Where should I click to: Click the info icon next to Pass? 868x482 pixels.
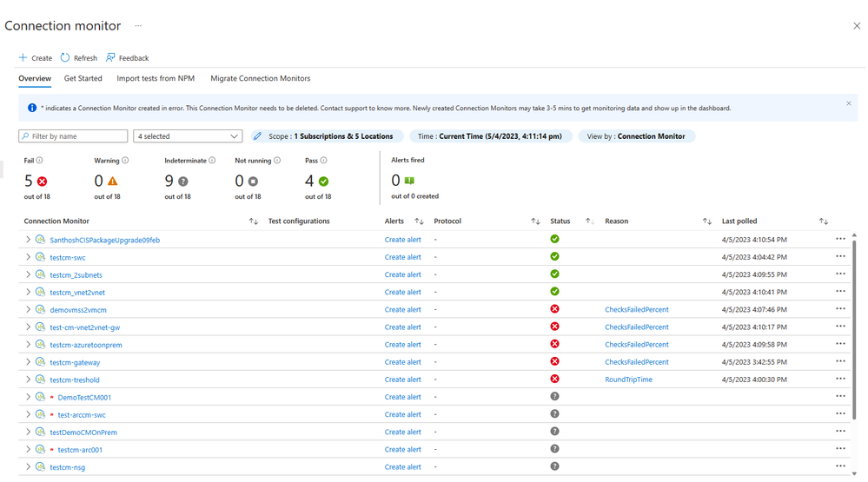pos(324,161)
